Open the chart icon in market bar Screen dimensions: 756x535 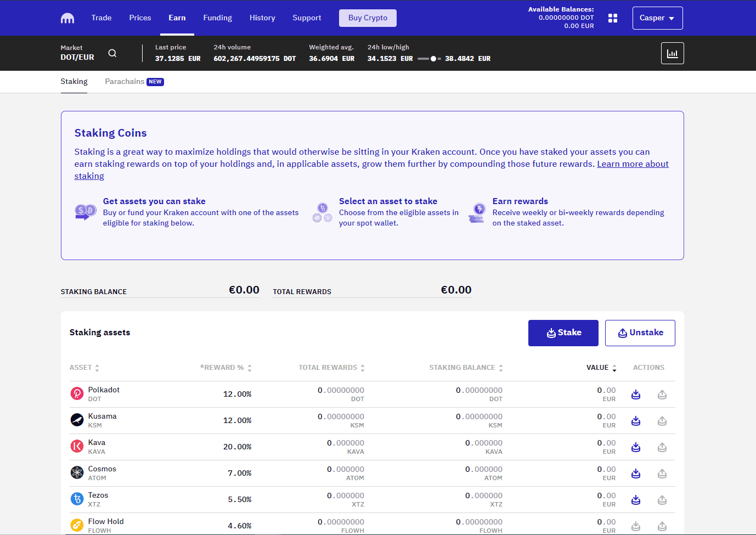[x=673, y=53]
